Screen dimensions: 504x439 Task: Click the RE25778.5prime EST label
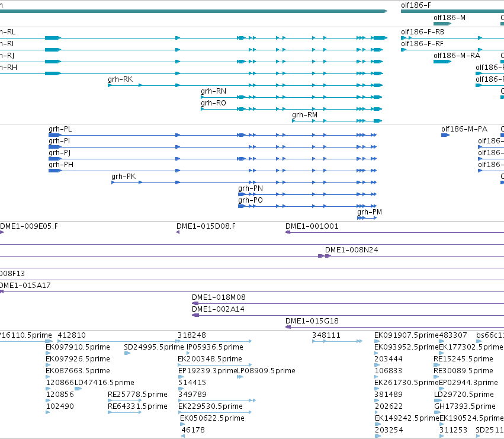[137, 395]
